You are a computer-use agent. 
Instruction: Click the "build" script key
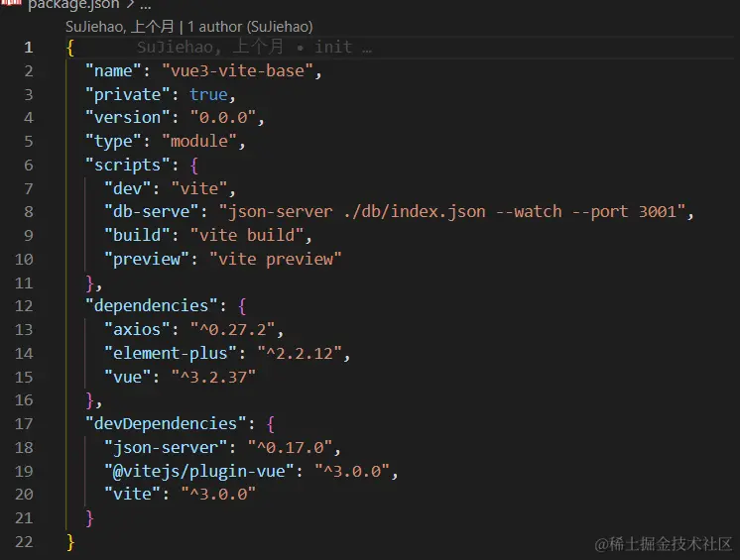click(137, 236)
